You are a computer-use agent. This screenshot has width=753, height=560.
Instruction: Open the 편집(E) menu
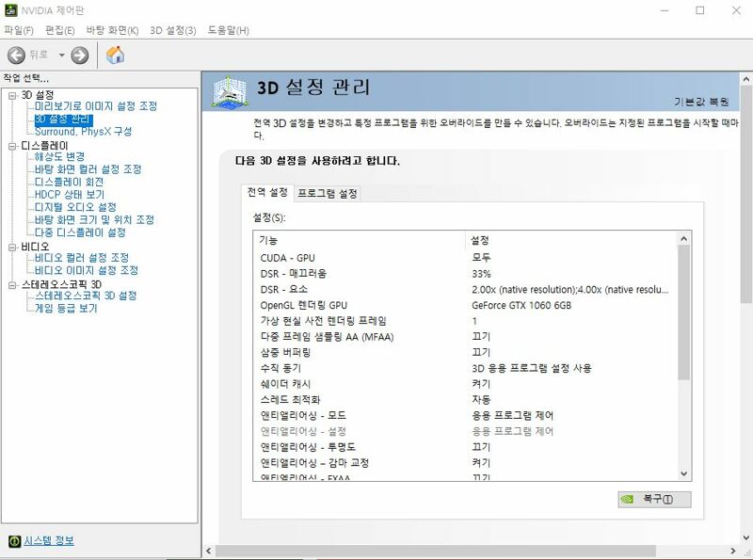[60, 30]
